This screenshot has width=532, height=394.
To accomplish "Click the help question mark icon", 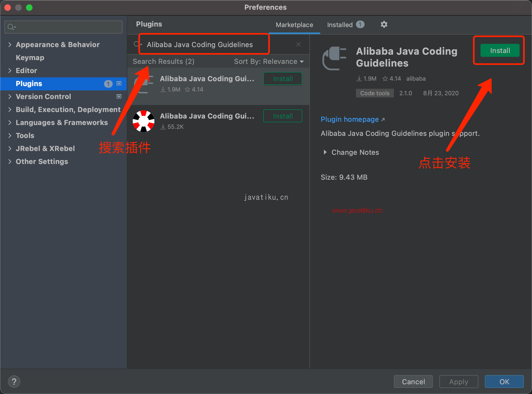I will (14, 382).
